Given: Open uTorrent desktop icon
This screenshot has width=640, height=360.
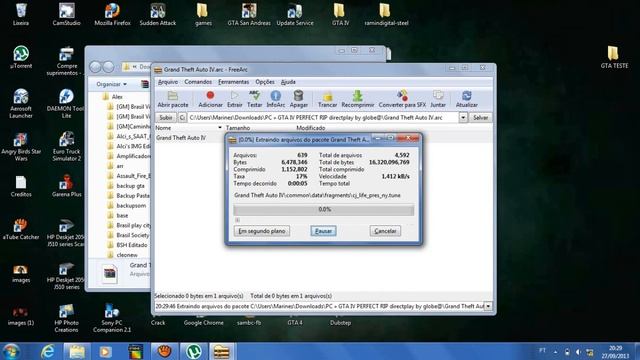Looking at the screenshot, I should tap(21, 57).
